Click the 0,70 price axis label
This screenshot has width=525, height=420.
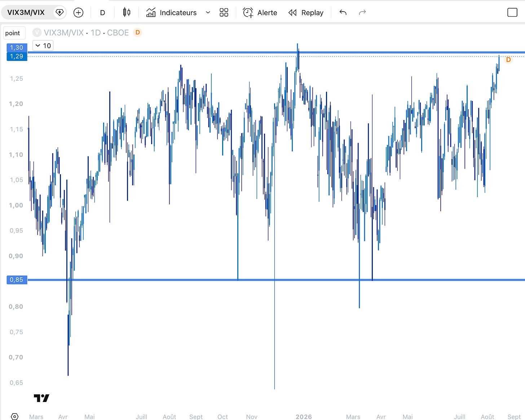pos(16,357)
